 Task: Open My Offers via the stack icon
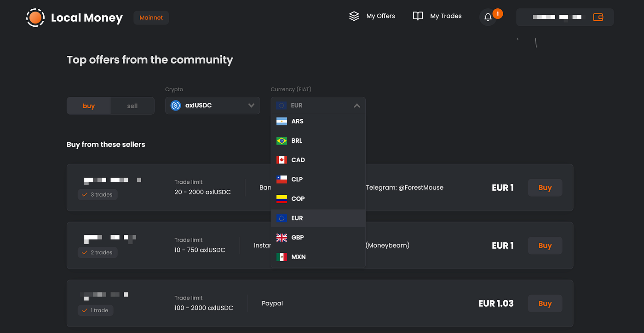point(354,16)
